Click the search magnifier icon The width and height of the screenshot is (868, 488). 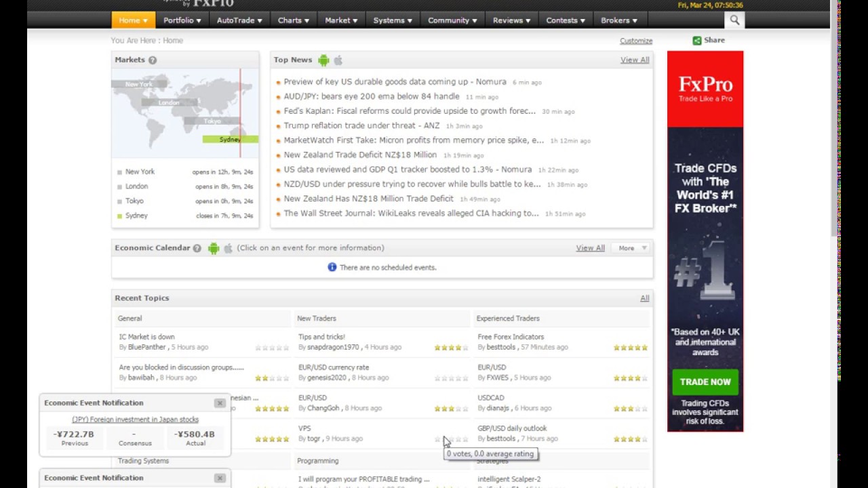pyautogui.click(x=734, y=20)
